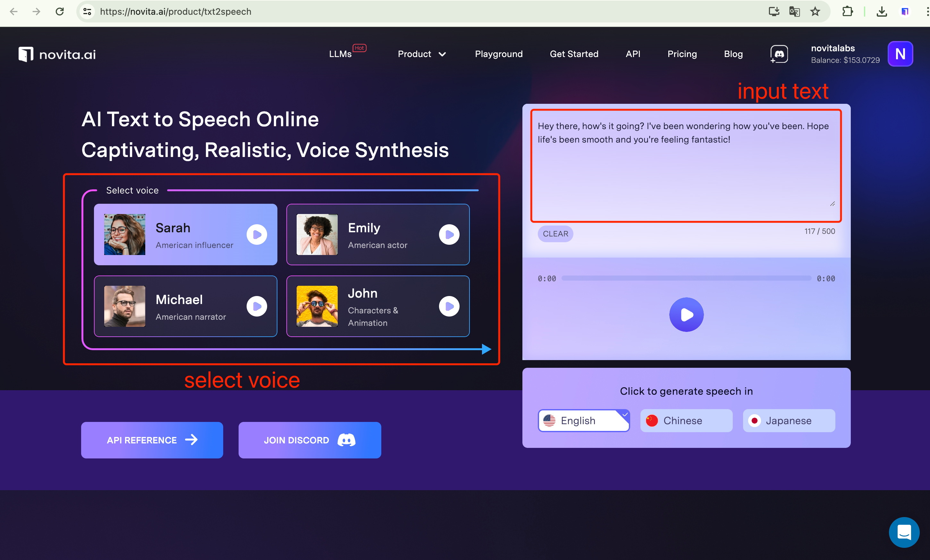Screen dimensions: 930x560
Task: Go to the Playground page
Action: (499, 54)
